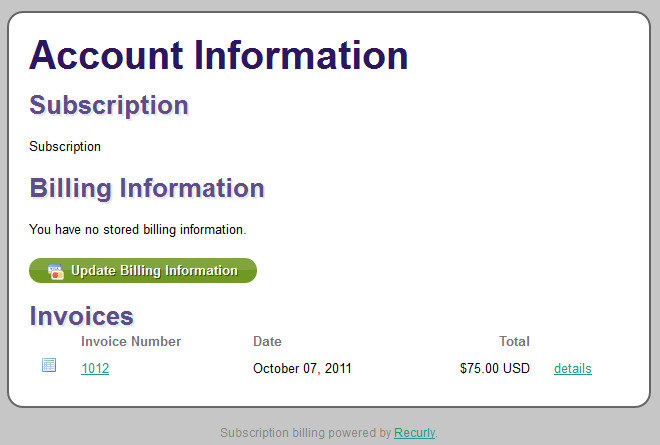Click the Account Information page heading

[219, 55]
